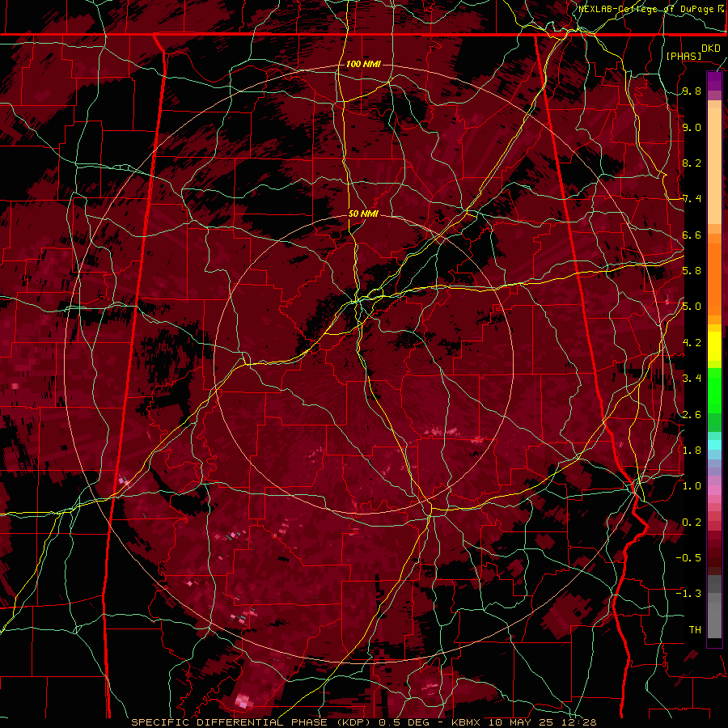Click the purple segment atop the color bar
728x728 pixels.
[714, 81]
